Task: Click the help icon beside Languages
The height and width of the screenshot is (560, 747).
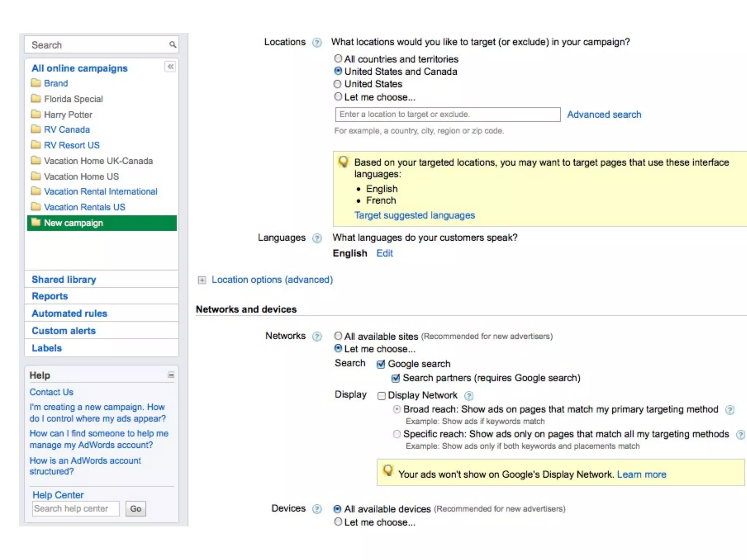Action: (317, 238)
